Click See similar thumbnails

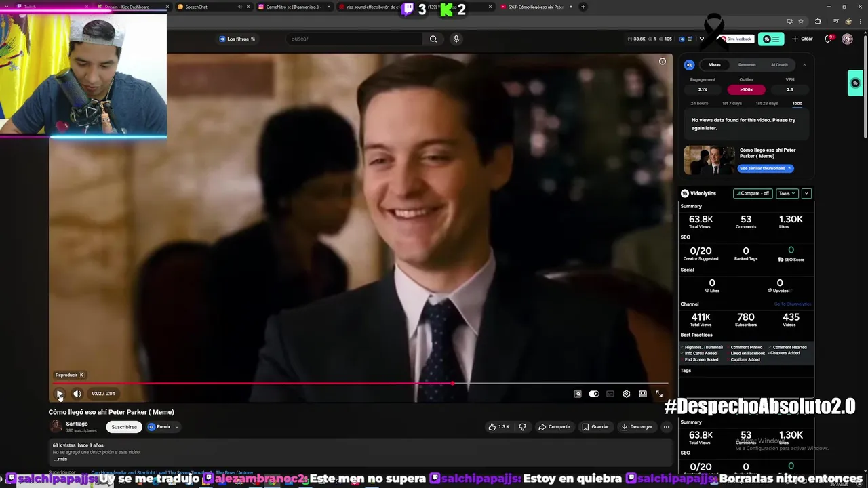pos(765,168)
